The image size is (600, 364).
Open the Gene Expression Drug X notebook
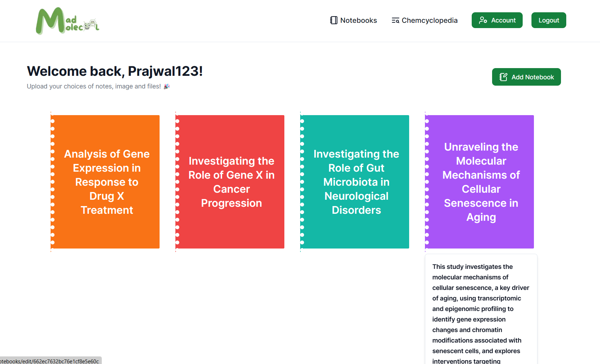pyautogui.click(x=105, y=182)
